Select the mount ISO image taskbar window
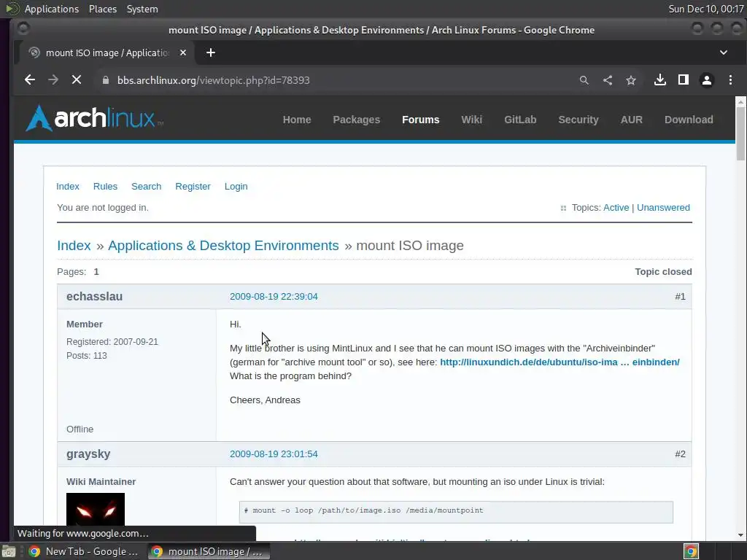Viewport: 747px width, 560px height. point(208,551)
